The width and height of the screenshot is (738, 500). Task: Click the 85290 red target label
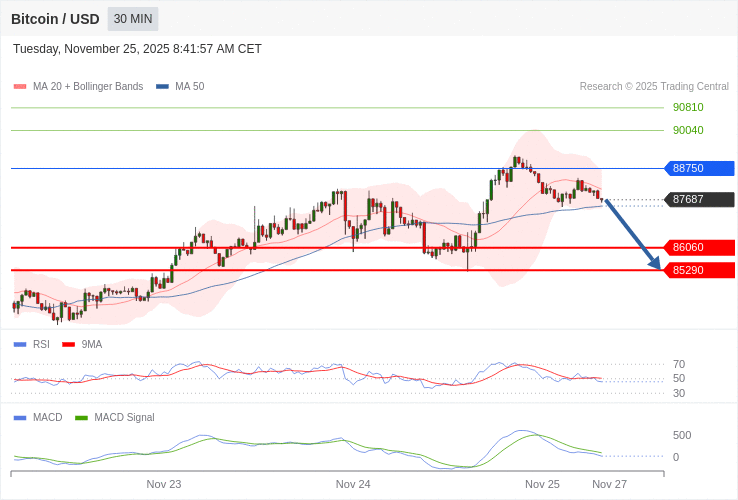click(699, 270)
